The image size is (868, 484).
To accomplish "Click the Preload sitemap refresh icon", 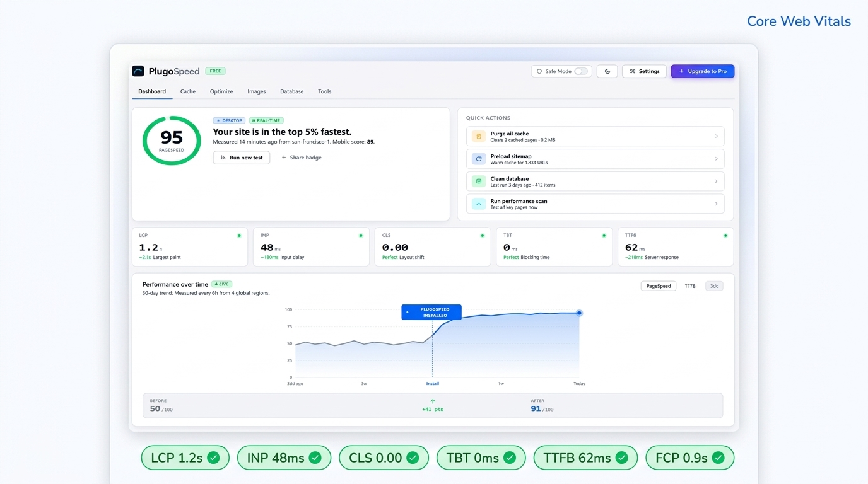I will [x=479, y=159].
